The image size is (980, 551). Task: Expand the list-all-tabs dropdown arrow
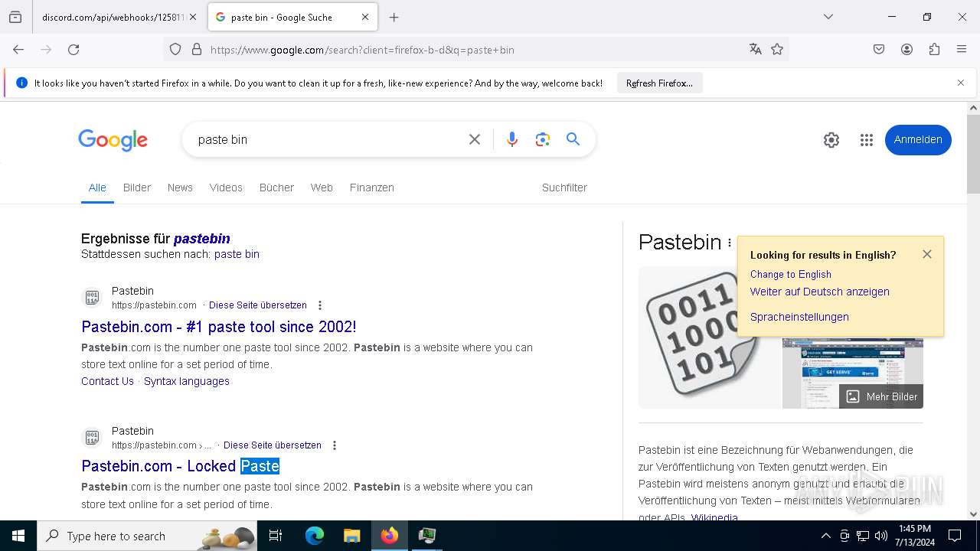pos(828,17)
